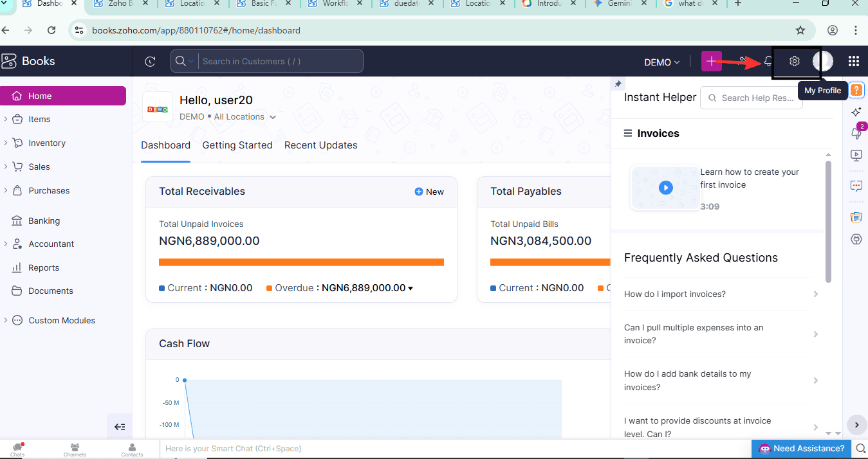Switch to the Getting Started tab

[237, 145]
